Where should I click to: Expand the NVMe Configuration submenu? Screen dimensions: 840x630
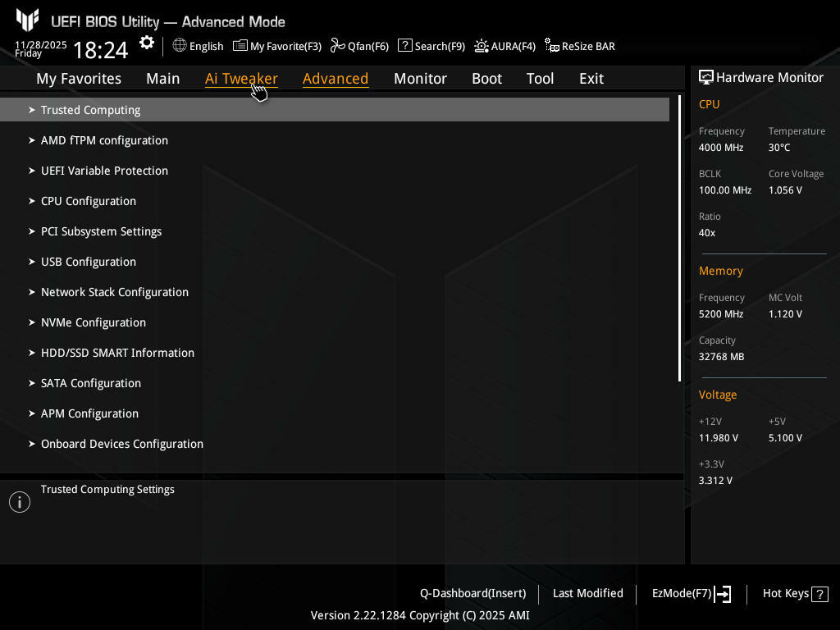click(93, 322)
